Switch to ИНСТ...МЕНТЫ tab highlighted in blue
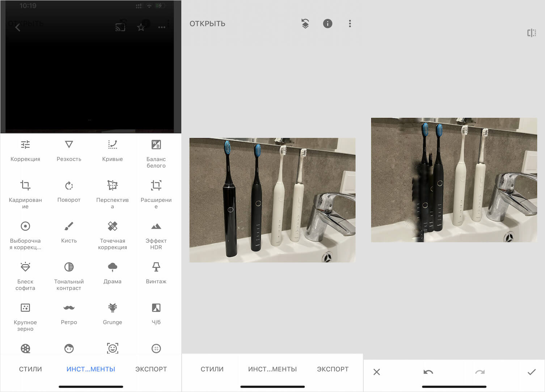Image resolution: width=545 pixels, height=392 pixels. tap(91, 369)
